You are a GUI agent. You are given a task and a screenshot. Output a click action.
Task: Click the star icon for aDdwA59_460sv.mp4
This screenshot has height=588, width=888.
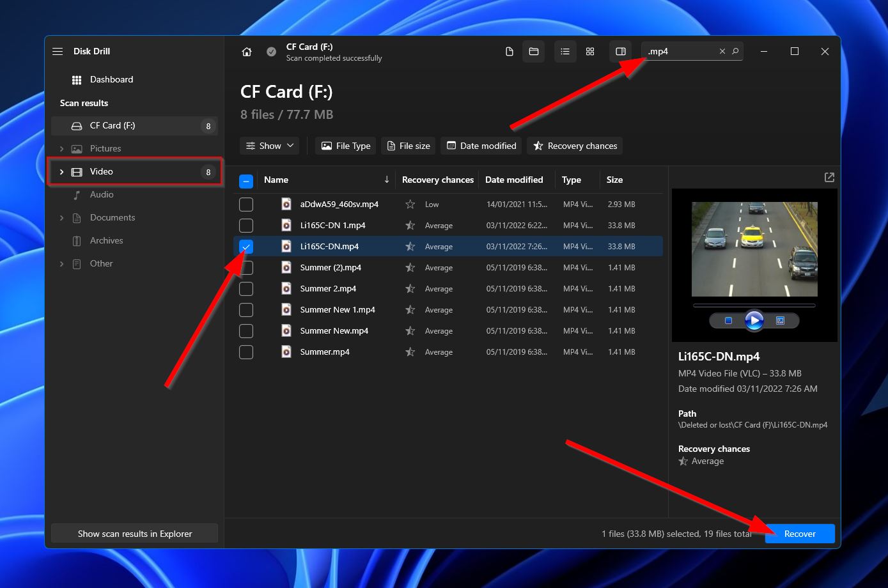pyautogui.click(x=410, y=205)
